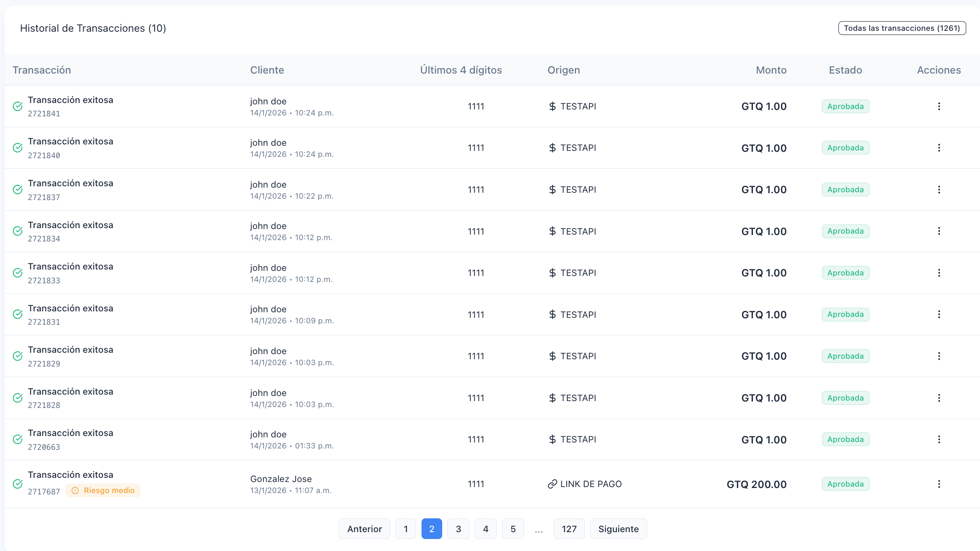Image resolution: width=980 pixels, height=551 pixels.
Task: Click Anterior pagination button
Action: pyautogui.click(x=365, y=529)
